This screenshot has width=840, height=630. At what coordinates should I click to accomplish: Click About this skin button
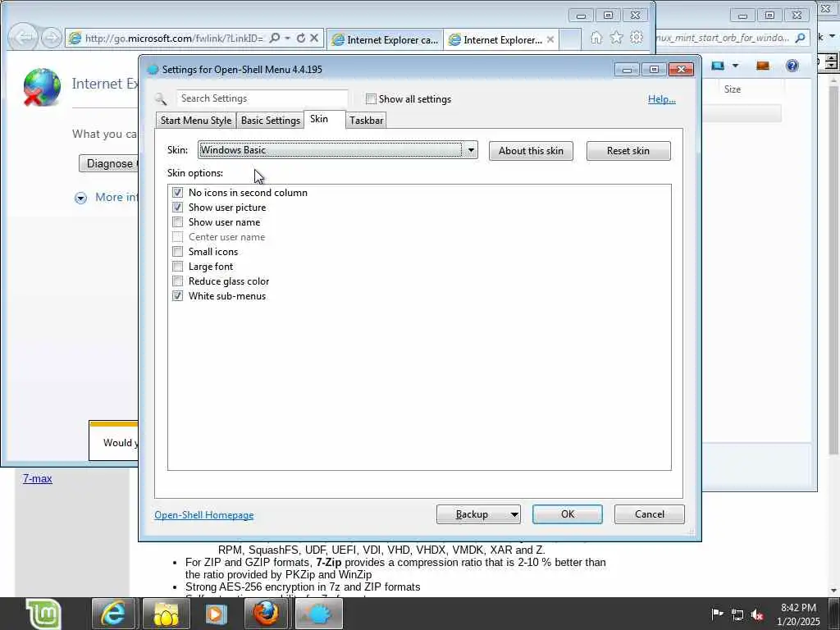tap(531, 151)
